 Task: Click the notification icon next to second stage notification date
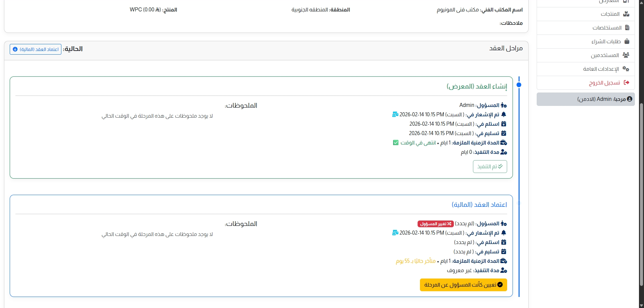coord(395,233)
